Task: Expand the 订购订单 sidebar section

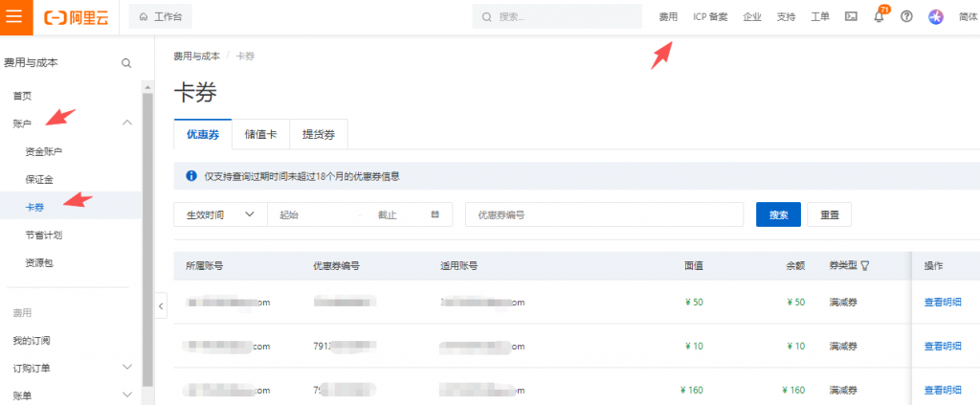Action: [127, 367]
